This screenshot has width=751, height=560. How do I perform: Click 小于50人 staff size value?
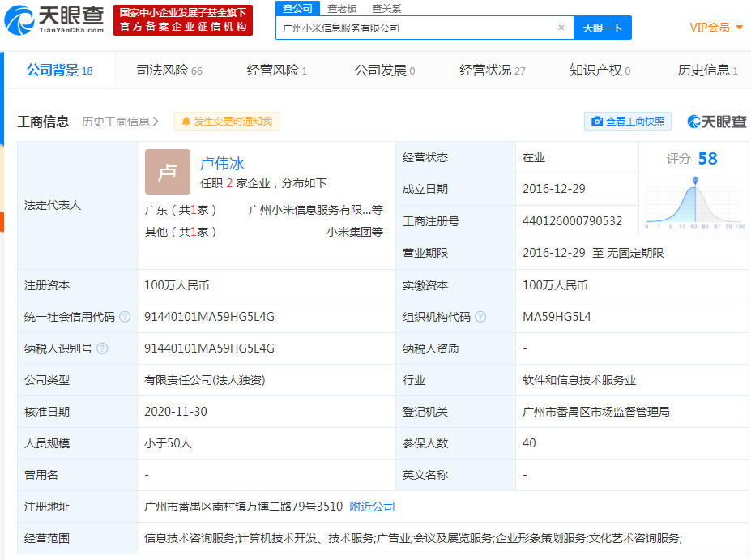tap(169, 443)
